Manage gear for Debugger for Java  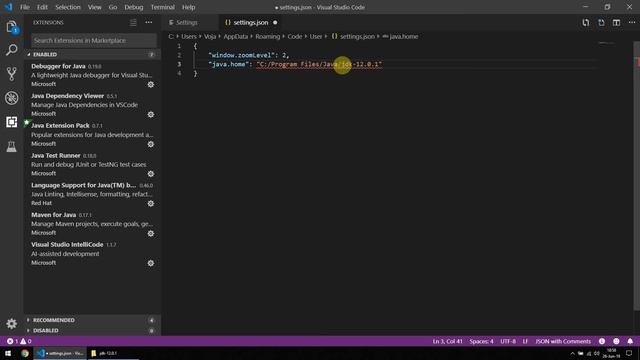(x=151, y=84)
